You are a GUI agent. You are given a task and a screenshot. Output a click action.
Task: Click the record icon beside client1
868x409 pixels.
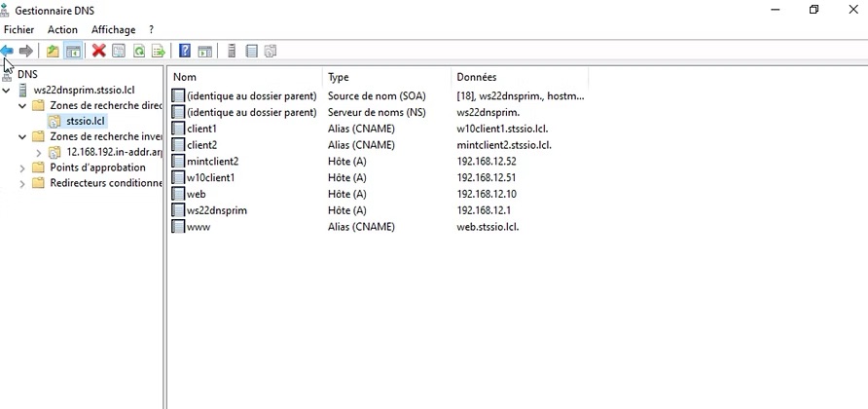click(178, 129)
